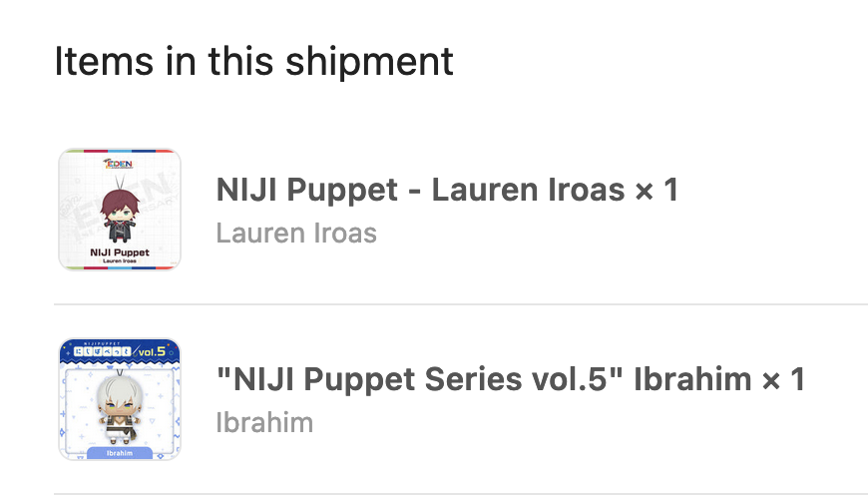Open the Lauren Iroas puppet product thumbnail

[120, 210]
